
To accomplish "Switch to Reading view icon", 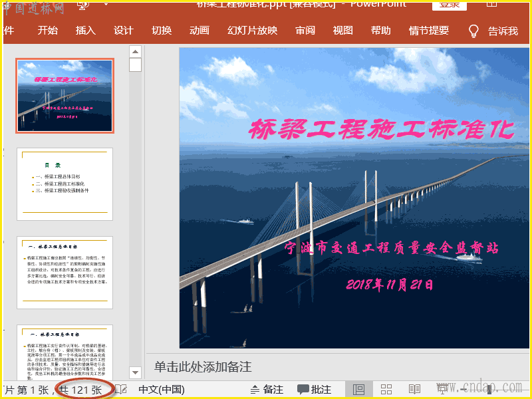I will coord(414,390).
